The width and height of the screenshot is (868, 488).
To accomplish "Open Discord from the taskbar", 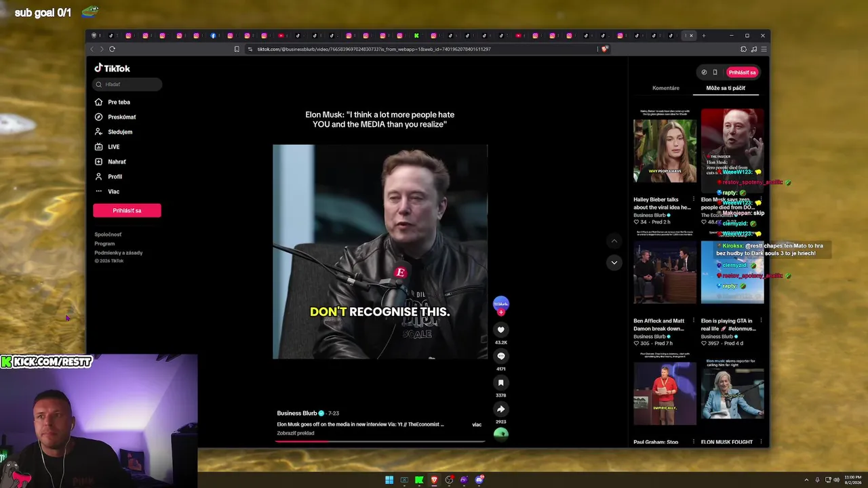I will pos(479,480).
